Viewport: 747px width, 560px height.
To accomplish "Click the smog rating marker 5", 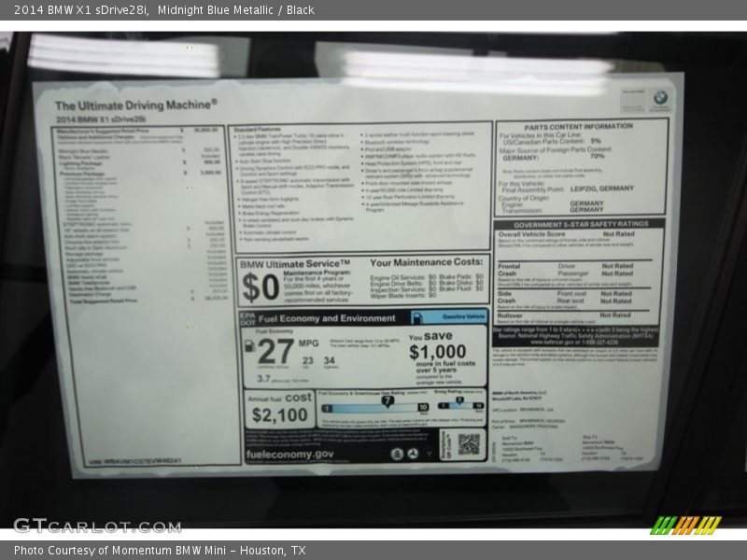I will 459,400.
